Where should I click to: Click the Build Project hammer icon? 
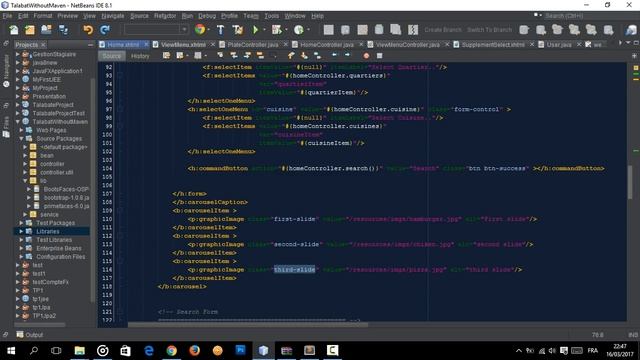click(x=220, y=30)
